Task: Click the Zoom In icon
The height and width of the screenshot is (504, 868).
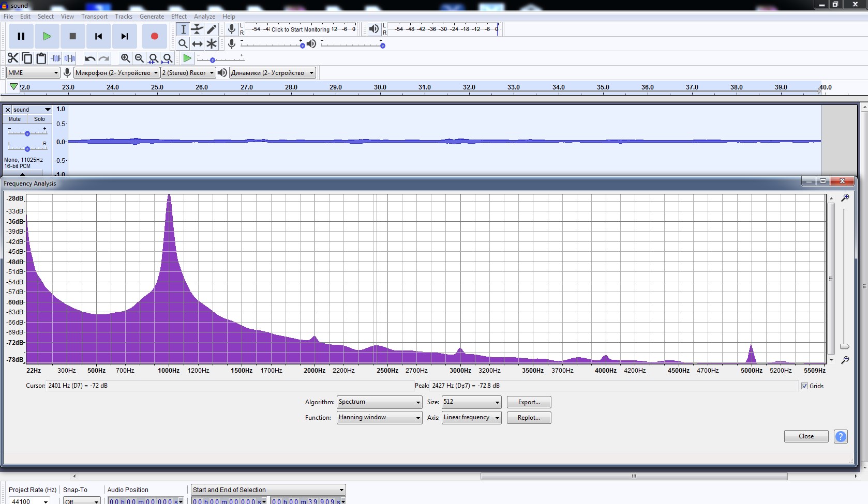Action: point(125,58)
